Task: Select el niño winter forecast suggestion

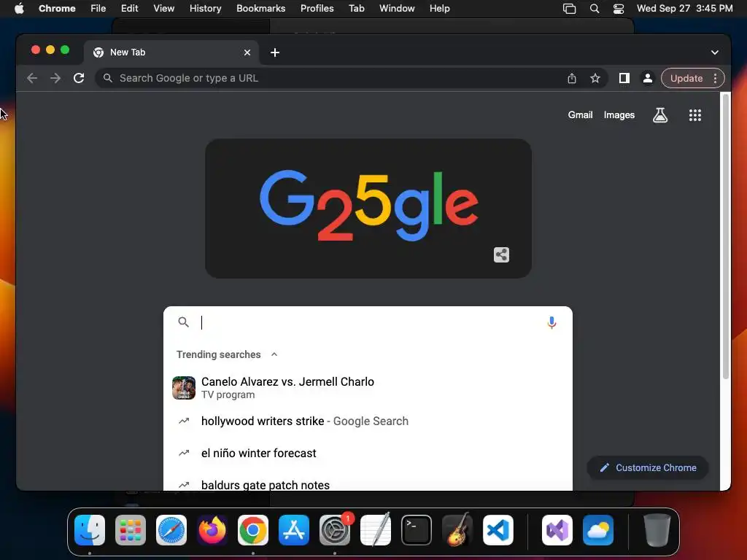Action: coord(368,453)
